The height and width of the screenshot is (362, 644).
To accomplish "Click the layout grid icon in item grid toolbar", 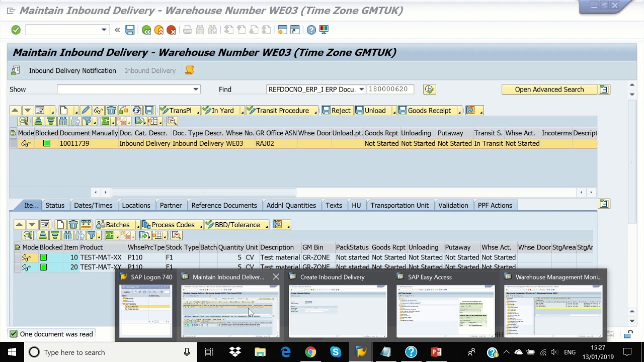I will pos(157,235).
